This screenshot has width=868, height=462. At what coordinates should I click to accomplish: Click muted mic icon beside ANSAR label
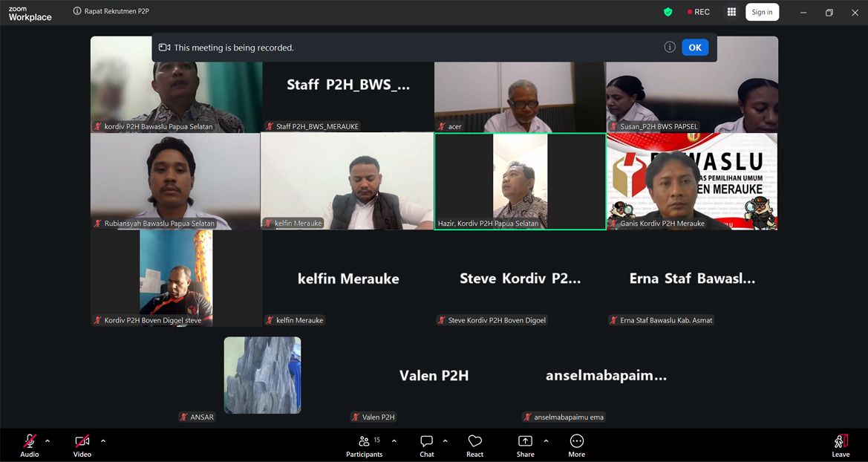click(184, 417)
